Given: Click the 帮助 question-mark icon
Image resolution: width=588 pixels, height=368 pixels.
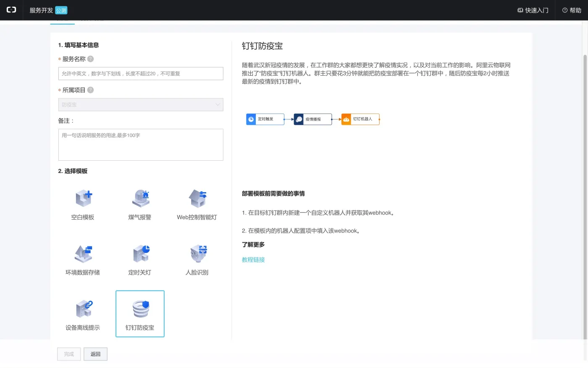Looking at the screenshot, I should 565,10.
